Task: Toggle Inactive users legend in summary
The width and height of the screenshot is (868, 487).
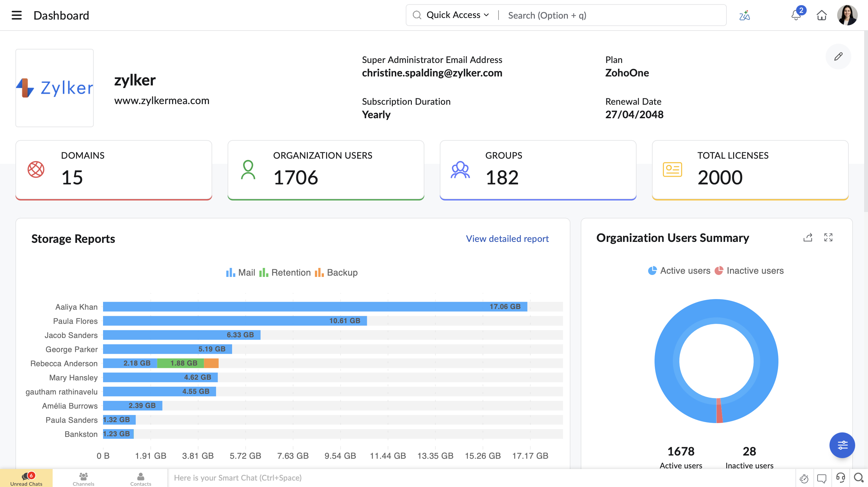Action: click(749, 270)
